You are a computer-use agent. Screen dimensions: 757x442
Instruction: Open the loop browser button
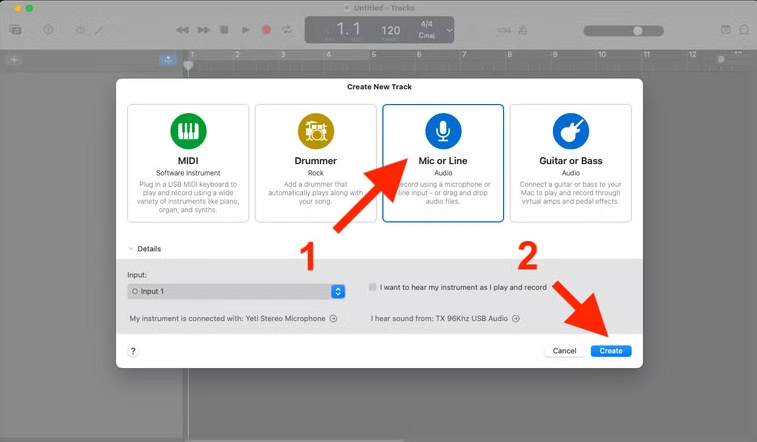[x=744, y=30]
